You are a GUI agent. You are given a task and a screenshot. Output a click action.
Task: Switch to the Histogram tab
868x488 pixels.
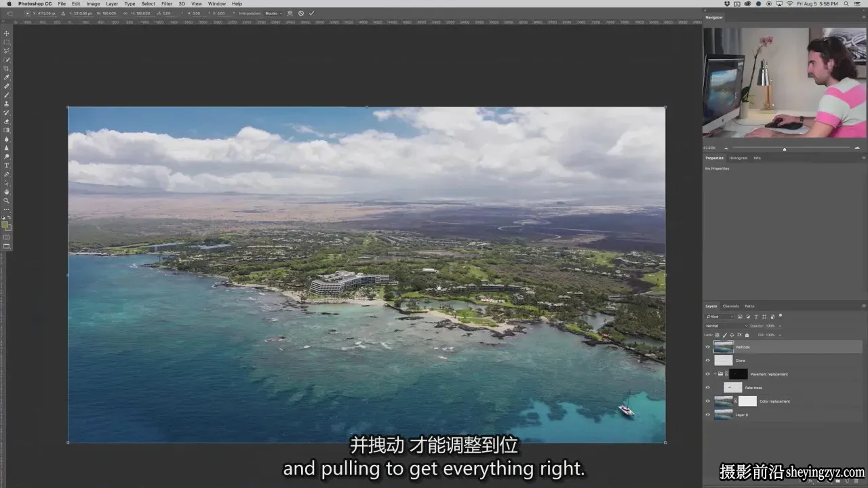[x=738, y=158]
